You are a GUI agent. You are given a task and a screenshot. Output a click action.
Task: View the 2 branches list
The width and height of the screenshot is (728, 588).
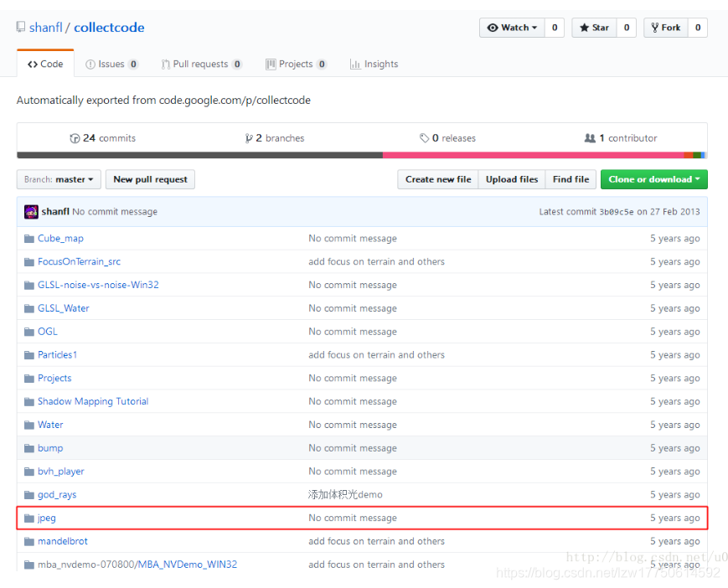[275, 138]
